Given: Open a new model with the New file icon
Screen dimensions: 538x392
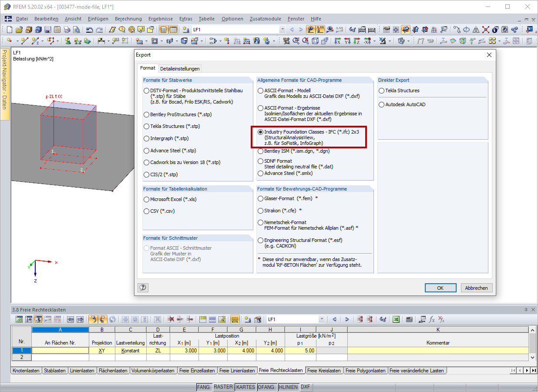Looking at the screenshot, I should point(10,30).
